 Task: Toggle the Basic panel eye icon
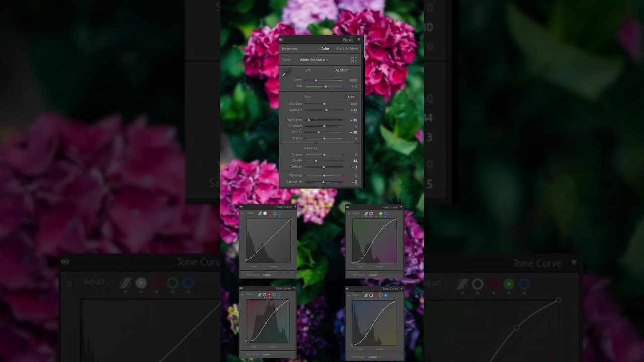point(281,40)
